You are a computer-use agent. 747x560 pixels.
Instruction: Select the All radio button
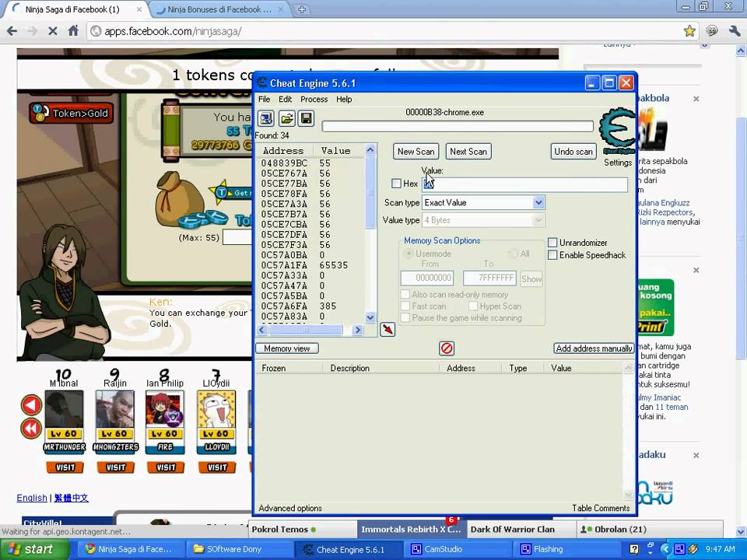514,254
